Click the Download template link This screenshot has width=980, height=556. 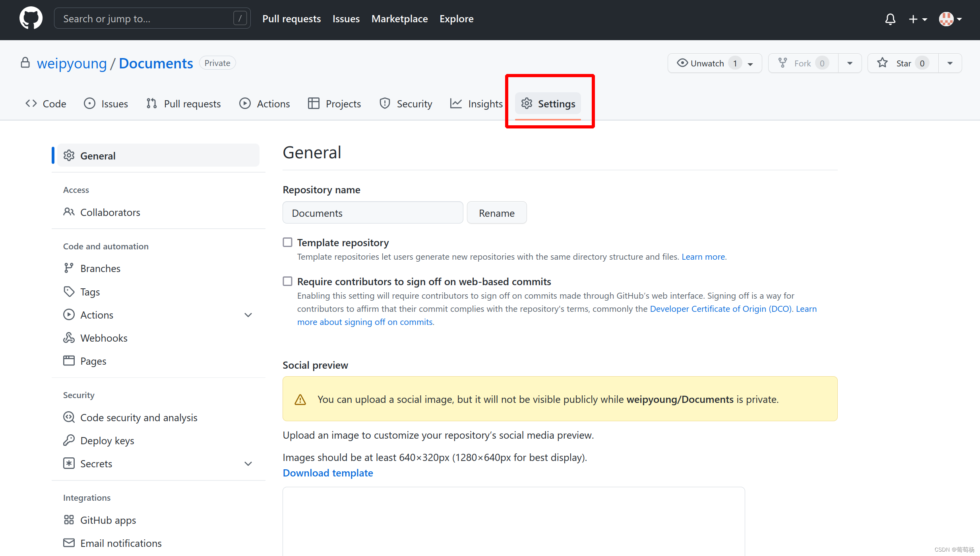328,473
